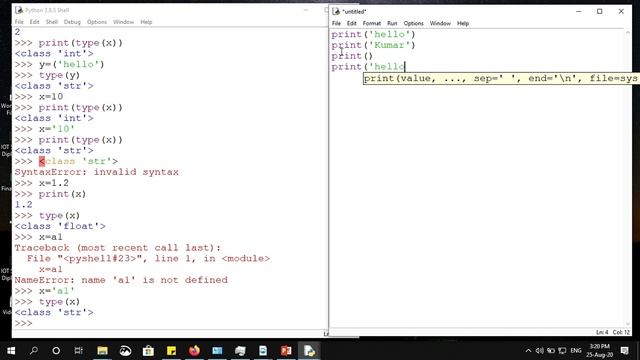This screenshot has width=640, height=360.
Task: Click the red highlighted < syntax error marker
Action: [x=42, y=161]
